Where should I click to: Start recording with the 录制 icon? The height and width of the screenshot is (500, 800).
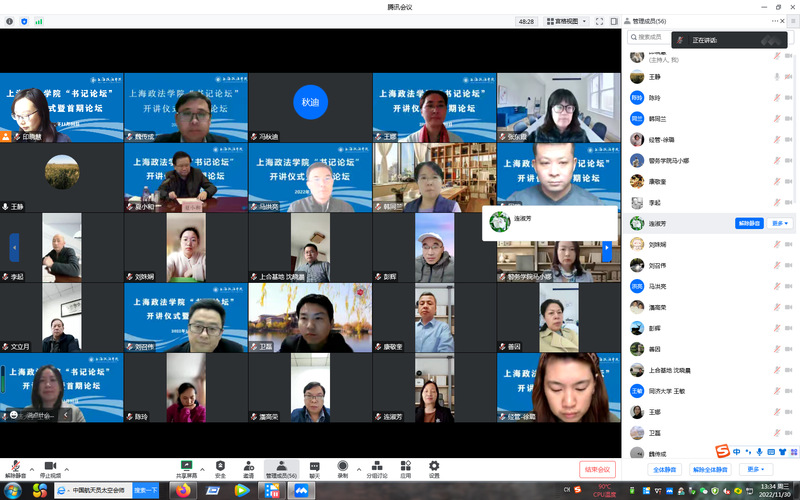[343, 466]
